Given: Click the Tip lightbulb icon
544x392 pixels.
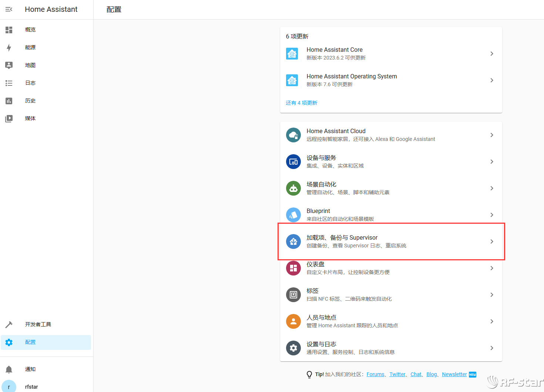Looking at the screenshot, I should pyautogui.click(x=309, y=374).
